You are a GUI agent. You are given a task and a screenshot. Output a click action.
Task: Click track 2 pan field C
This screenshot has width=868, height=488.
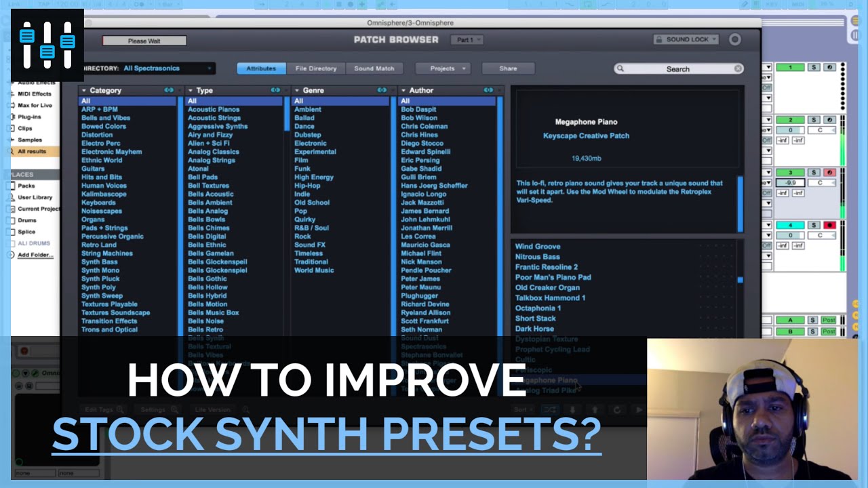coord(821,130)
